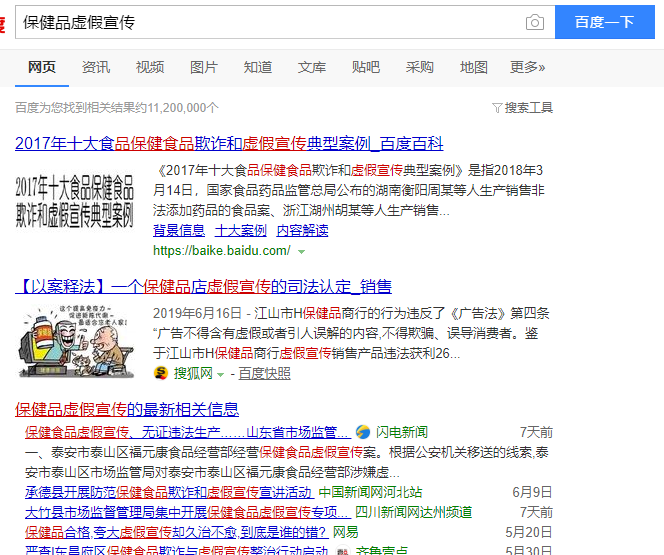Open the 地图 tab

(x=474, y=67)
